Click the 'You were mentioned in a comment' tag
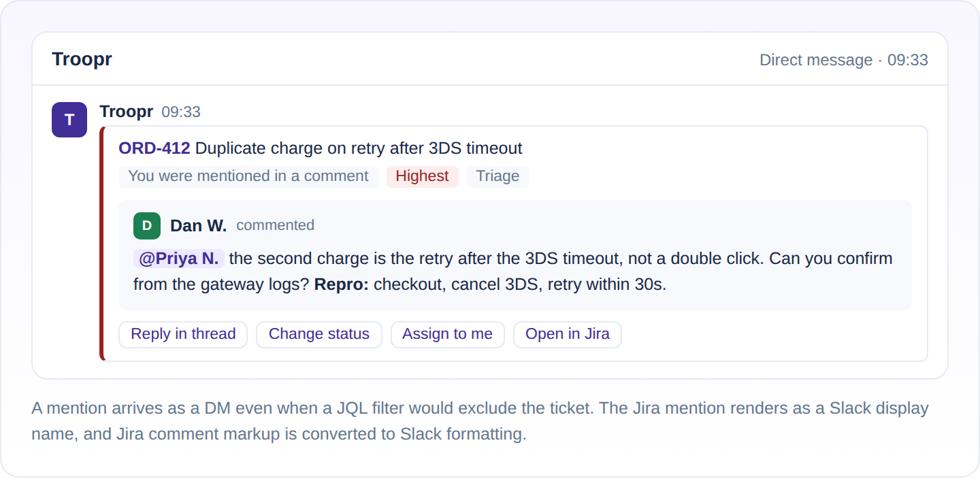The width and height of the screenshot is (980, 479). pyautogui.click(x=248, y=176)
